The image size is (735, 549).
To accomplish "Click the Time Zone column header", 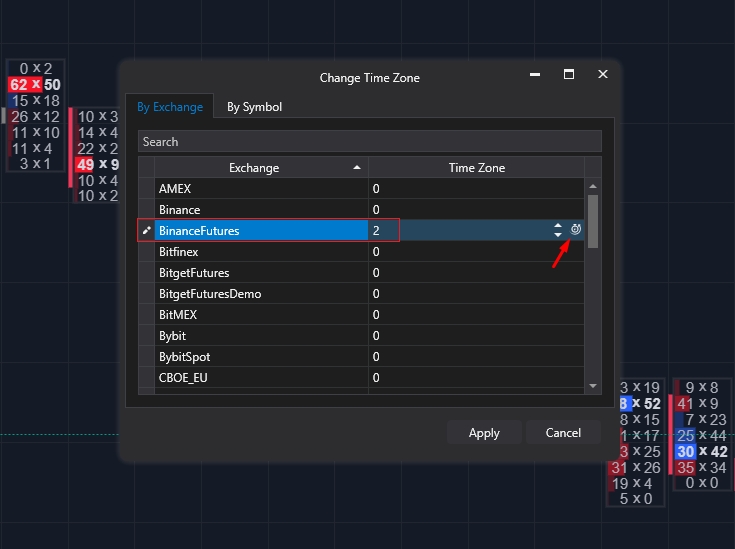I will [476, 168].
